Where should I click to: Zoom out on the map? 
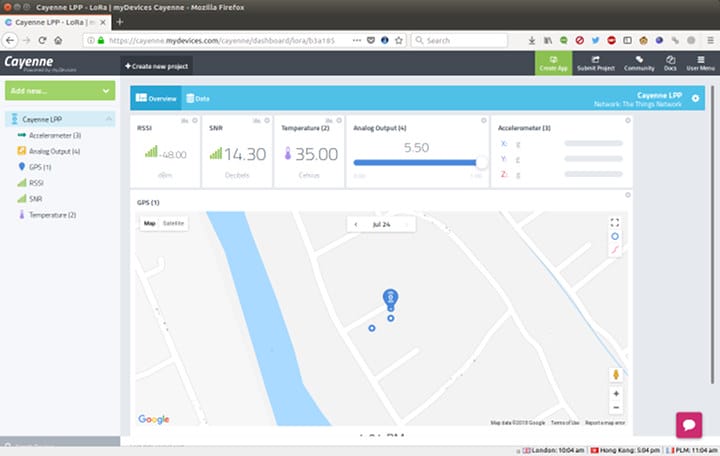pos(616,407)
